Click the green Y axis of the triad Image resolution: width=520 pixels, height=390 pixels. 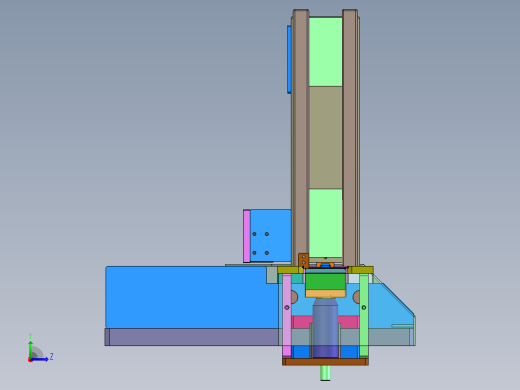[31, 349]
